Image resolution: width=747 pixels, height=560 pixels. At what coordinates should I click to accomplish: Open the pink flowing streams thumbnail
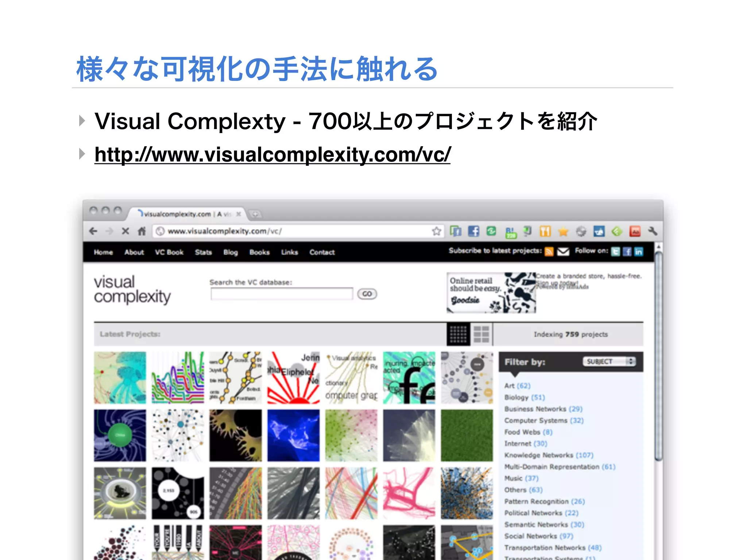point(409,493)
